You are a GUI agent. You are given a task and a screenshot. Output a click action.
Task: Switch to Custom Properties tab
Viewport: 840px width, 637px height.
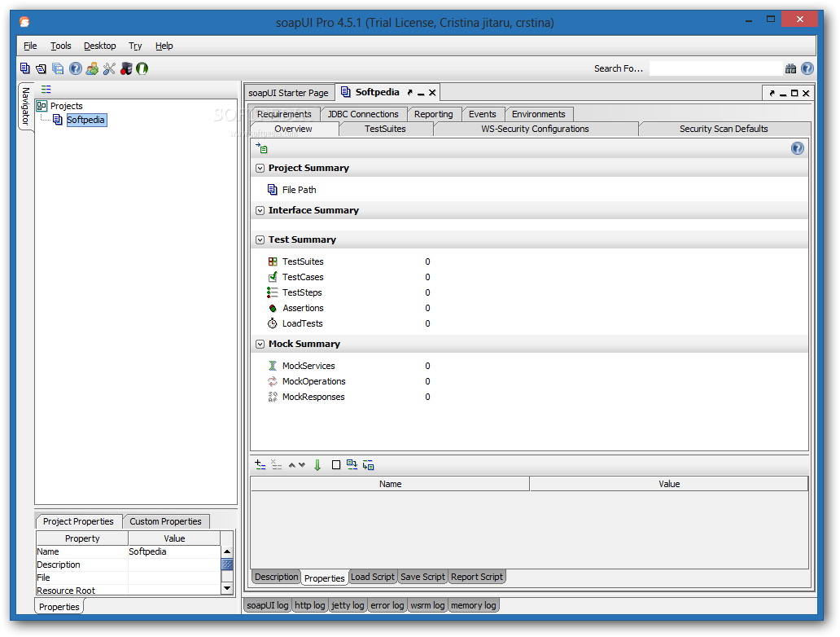(x=165, y=521)
